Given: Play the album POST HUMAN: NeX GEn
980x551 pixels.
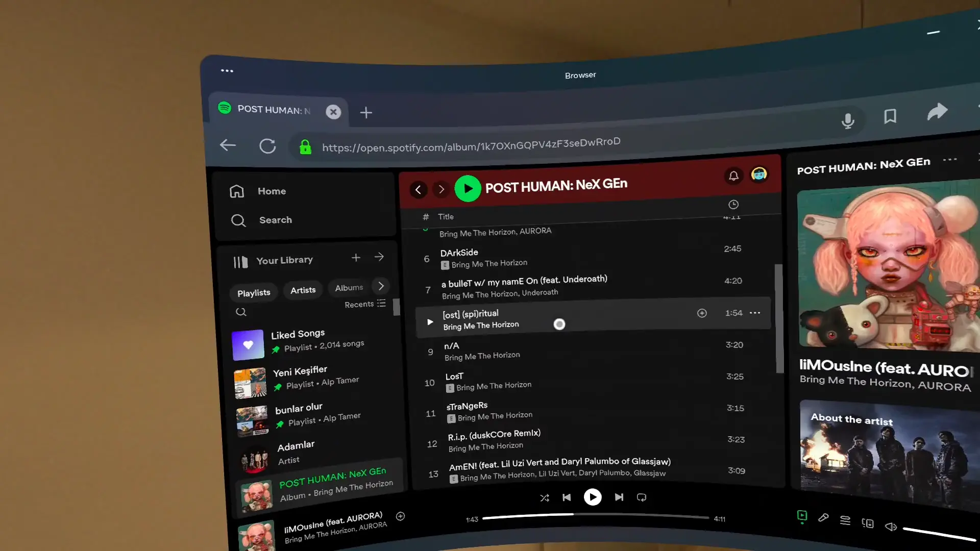Looking at the screenshot, I should (468, 188).
